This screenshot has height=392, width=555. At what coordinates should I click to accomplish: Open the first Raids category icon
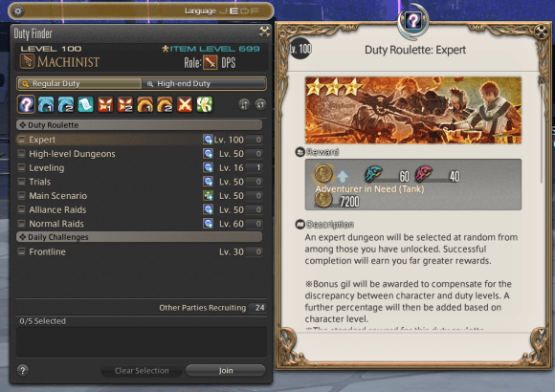145,104
